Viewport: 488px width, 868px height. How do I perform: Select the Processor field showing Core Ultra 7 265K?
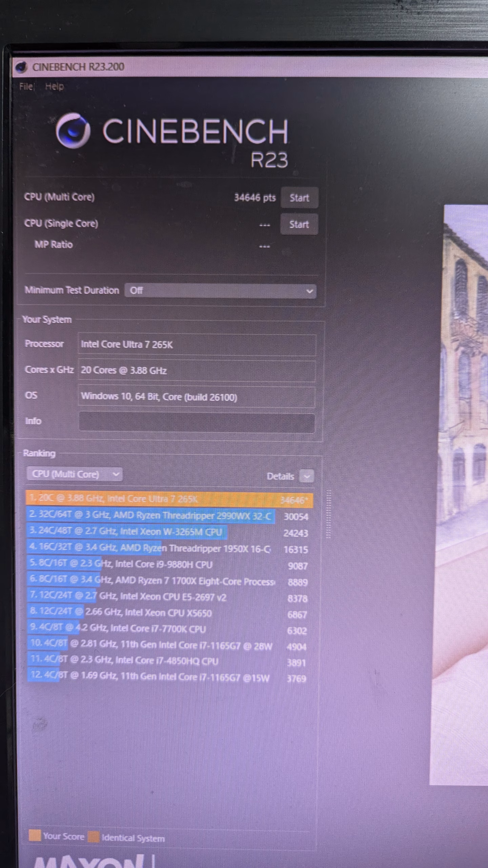tap(197, 345)
